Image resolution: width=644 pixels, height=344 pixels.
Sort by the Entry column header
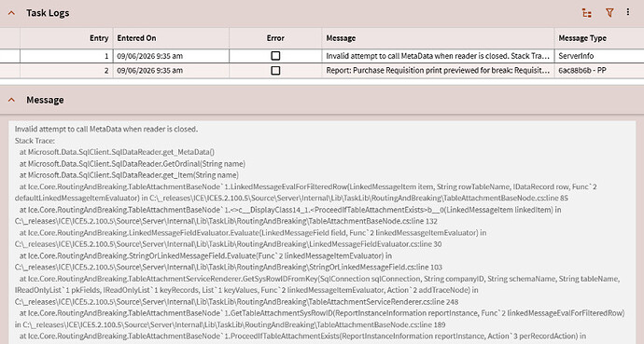66,38
